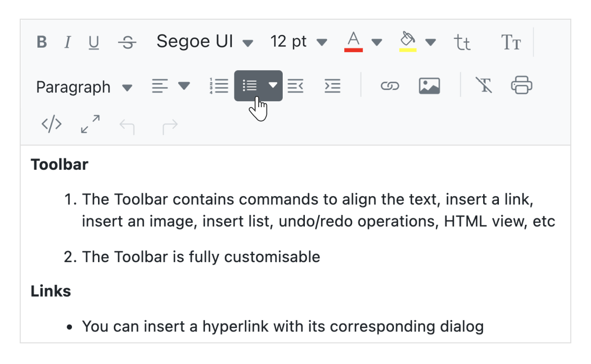Open the Segoe UI font dropdown
The width and height of the screenshot is (591, 364).
(x=204, y=42)
